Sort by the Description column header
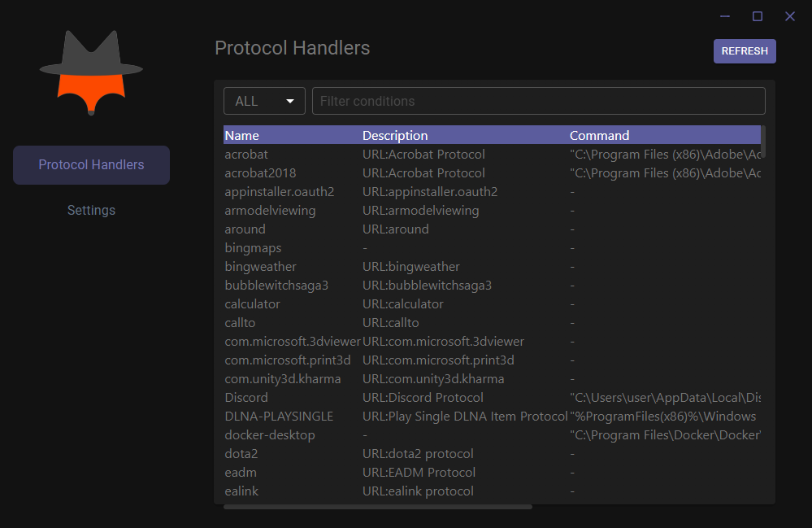Screen dimensions: 812x528 (x=395, y=135)
